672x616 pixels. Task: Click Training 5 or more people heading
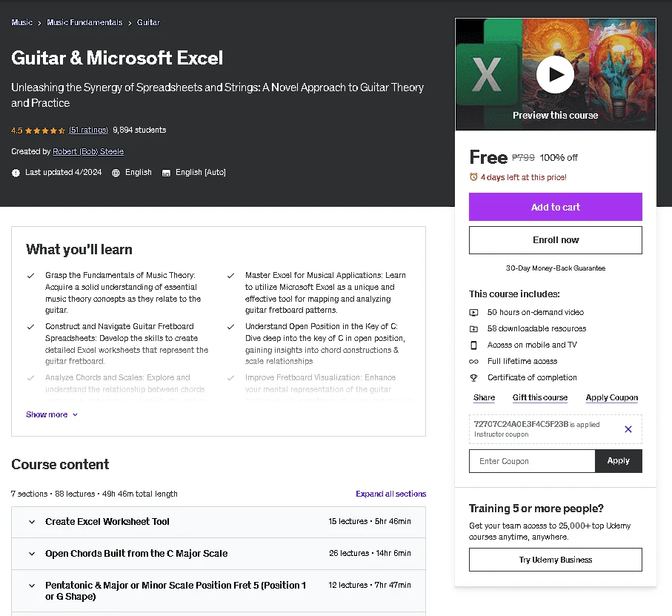click(x=536, y=509)
